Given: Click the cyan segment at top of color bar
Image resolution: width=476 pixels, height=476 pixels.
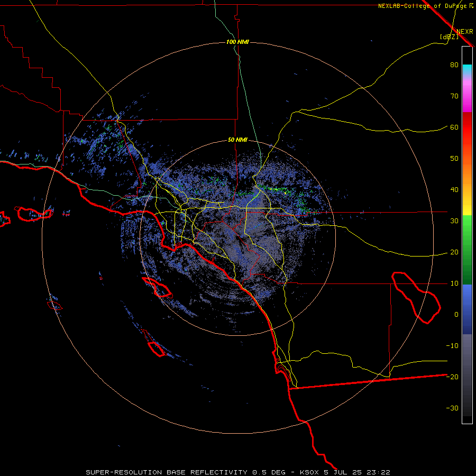Looking at the screenshot, I should pyautogui.click(x=467, y=69).
